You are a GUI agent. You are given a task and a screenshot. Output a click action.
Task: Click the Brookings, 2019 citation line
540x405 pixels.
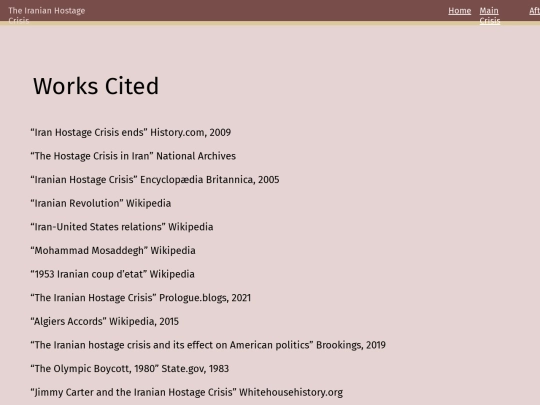click(208, 345)
